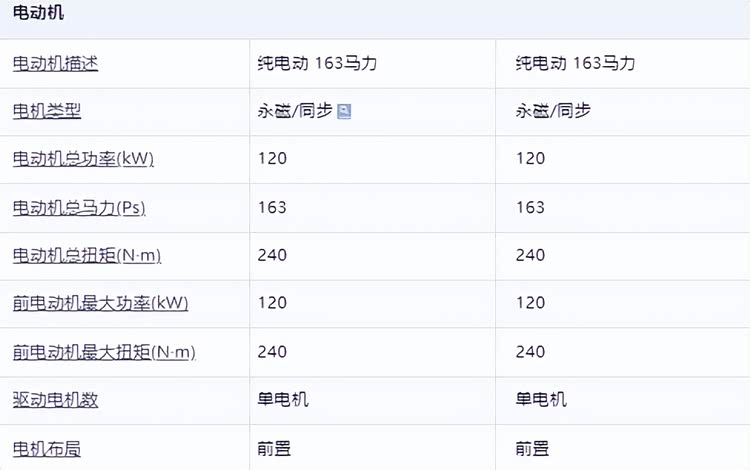Click second model's 永磁/同步 motor type cell
750x470 pixels.
(x=553, y=111)
